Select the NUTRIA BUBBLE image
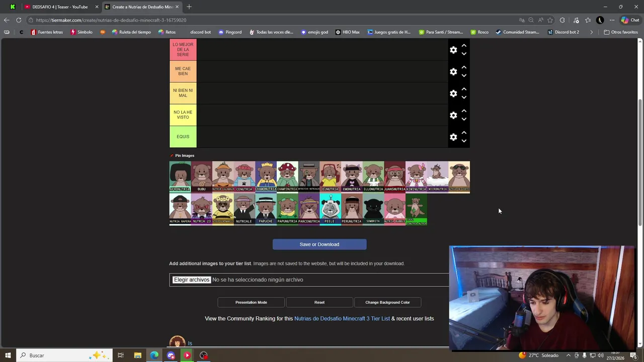Image resolution: width=644 pixels, height=362 pixels. (x=394, y=209)
